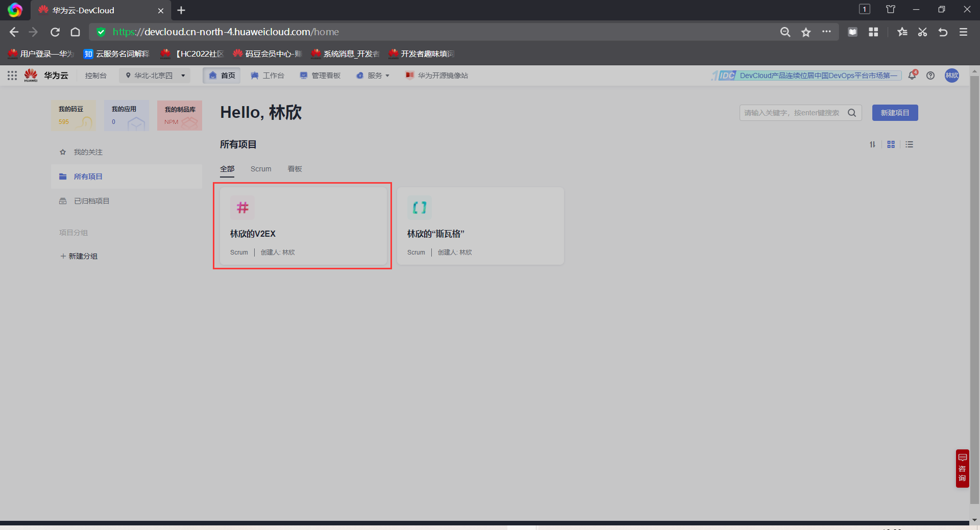
Task: Click the 新建项目 button
Action: point(895,113)
